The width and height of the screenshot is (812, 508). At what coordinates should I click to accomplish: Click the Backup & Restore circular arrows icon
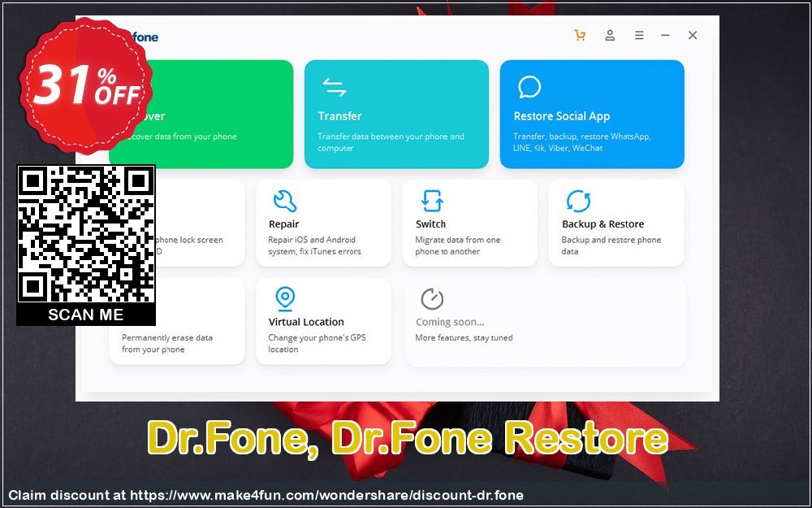click(x=578, y=201)
